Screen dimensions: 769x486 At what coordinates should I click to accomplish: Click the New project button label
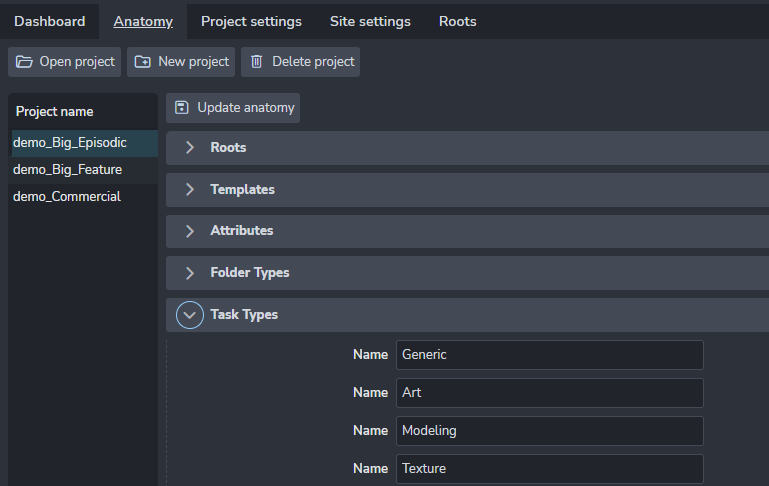[194, 62]
